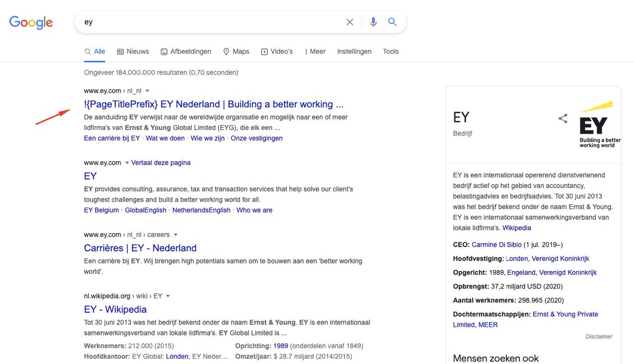Click 'Londen' link in Hoofdvestiging
The image size is (634, 364).
[x=517, y=259]
